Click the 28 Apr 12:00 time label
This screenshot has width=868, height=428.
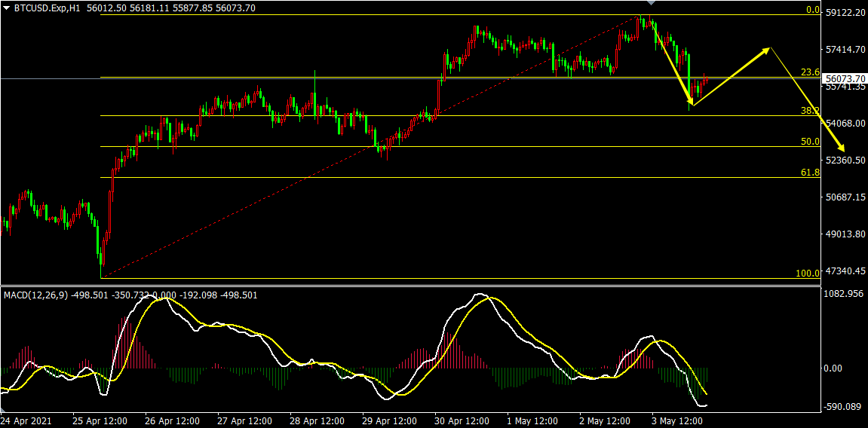coord(317,420)
